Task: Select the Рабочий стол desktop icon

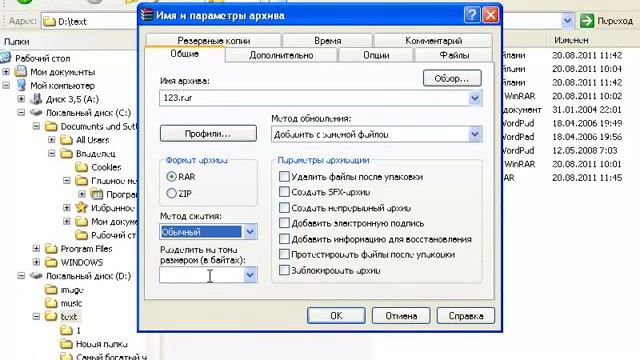Action: click(6, 58)
